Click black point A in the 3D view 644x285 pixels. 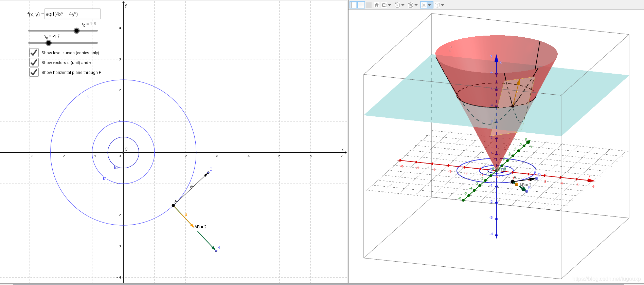tap(513, 182)
